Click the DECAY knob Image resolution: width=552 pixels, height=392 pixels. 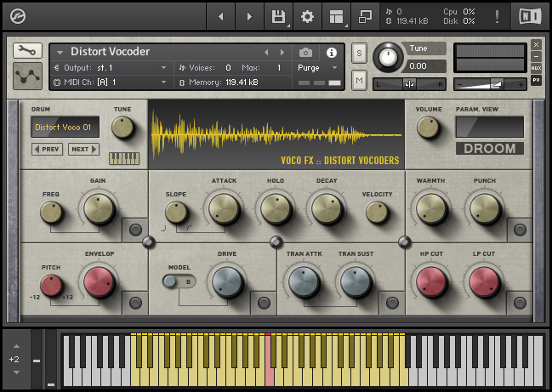[x=327, y=209]
